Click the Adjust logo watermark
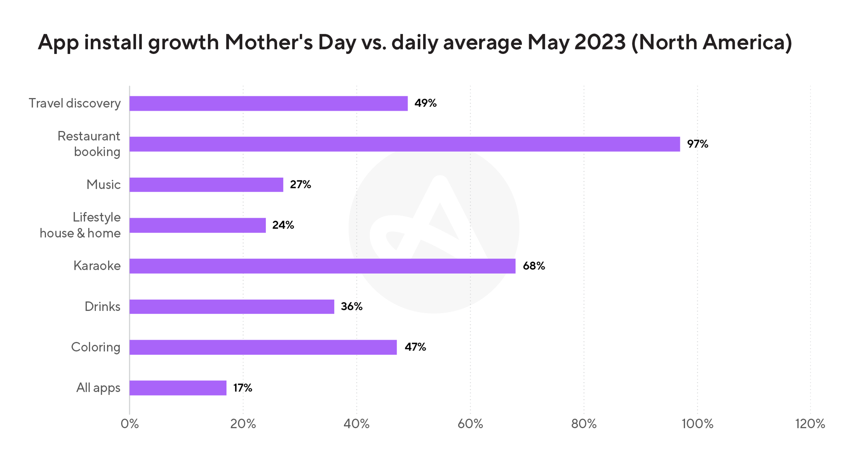 click(x=434, y=229)
